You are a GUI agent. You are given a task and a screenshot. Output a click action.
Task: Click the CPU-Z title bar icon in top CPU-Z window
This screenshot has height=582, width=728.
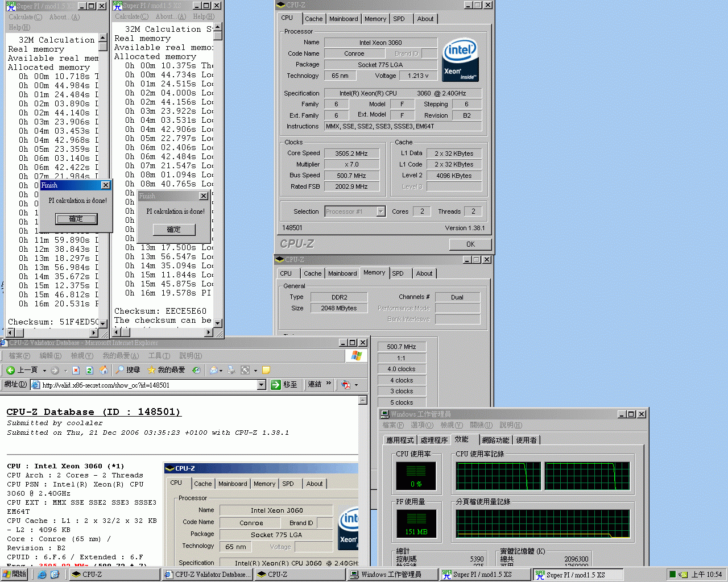click(281, 5)
